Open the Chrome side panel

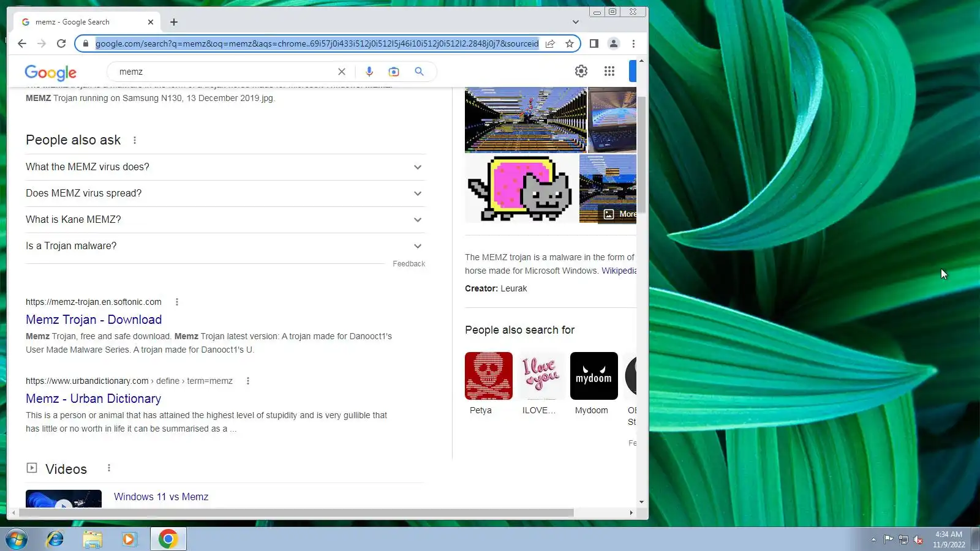(594, 43)
